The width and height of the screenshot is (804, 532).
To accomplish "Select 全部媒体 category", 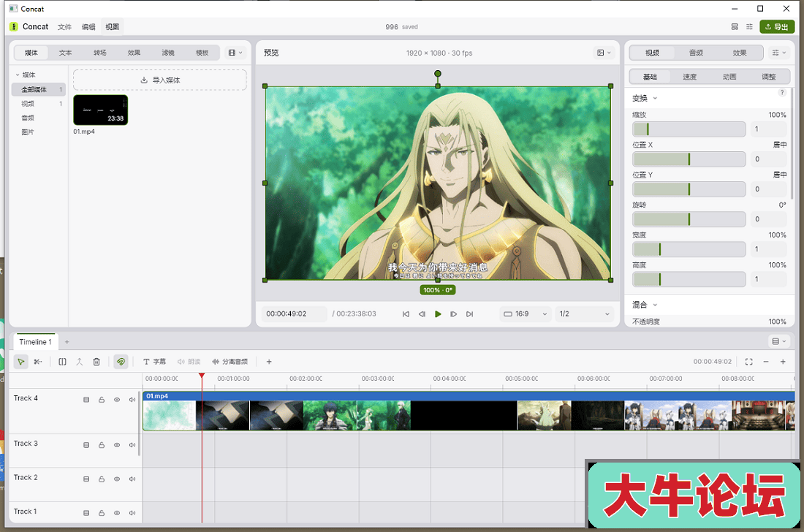I will coord(39,90).
